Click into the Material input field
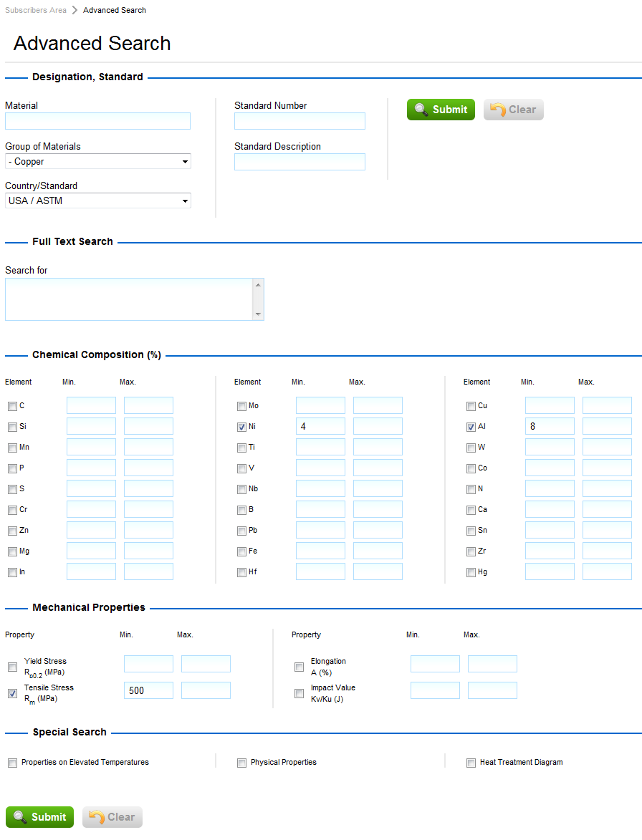The image size is (642, 840). pyautogui.click(x=97, y=121)
